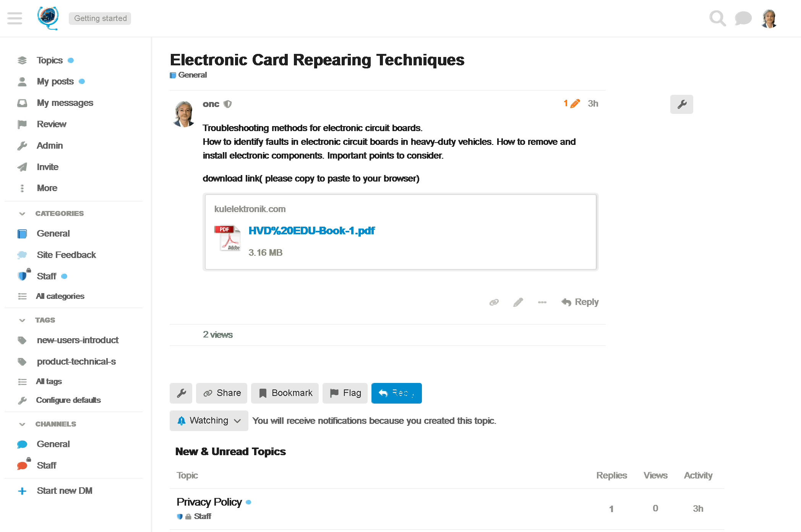Open My messages in sidebar
Screen dimensions: 801x532
[65, 103]
